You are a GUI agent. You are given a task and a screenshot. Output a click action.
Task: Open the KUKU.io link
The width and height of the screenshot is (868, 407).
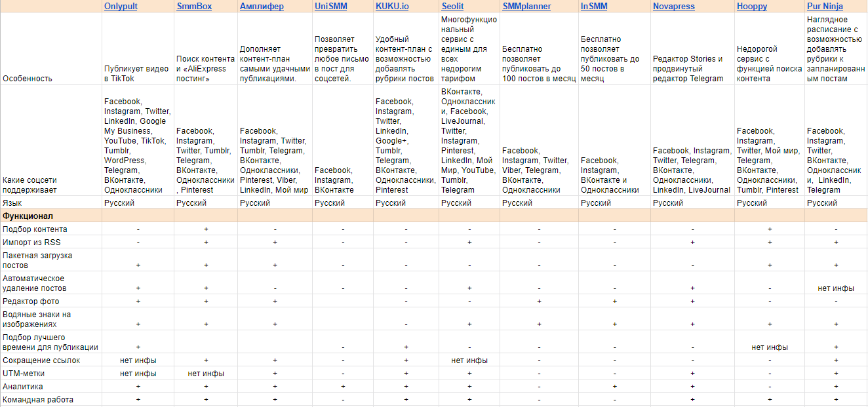392,7
